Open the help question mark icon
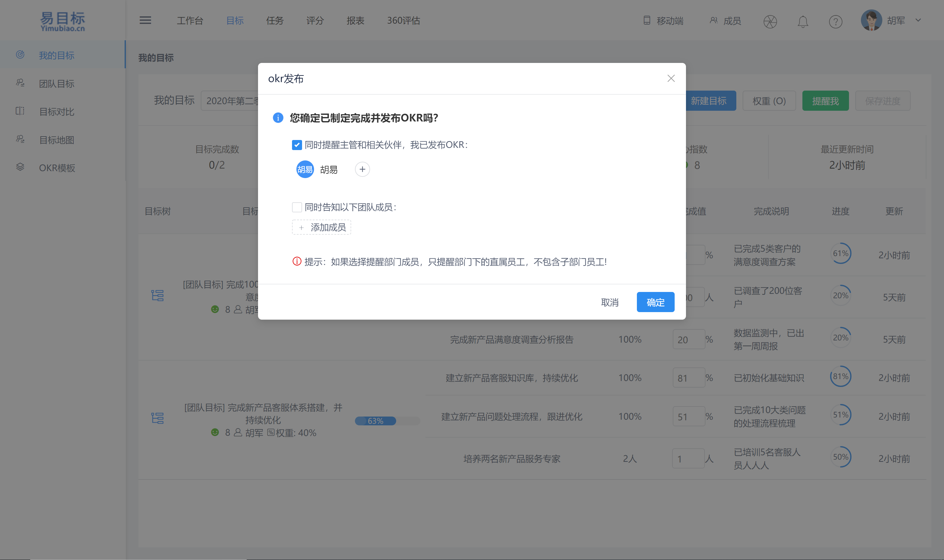This screenshot has height=560, width=944. coord(835,21)
